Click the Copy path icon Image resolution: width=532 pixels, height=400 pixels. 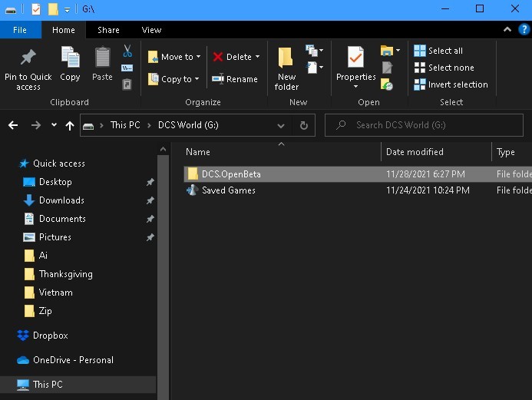tap(127, 68)
